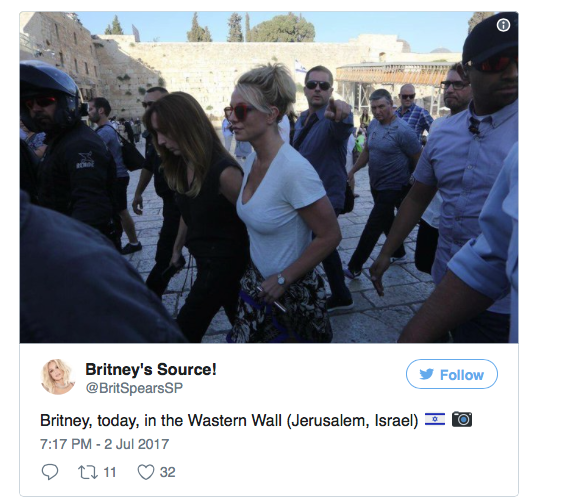The height and width of the screenshot is (499, 572).
Task: Visit the @BritSpearsSP handle link
Action: click(x=134, y=388)
